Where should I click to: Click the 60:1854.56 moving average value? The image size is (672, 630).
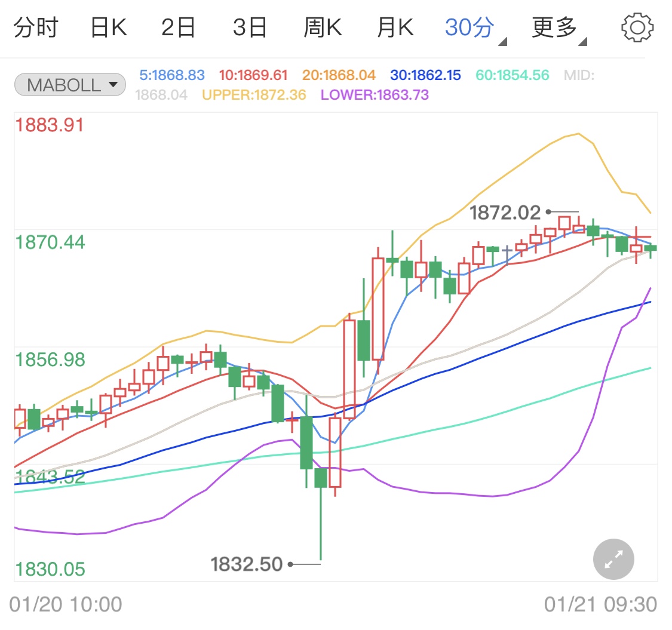click(x=512, y=75)
